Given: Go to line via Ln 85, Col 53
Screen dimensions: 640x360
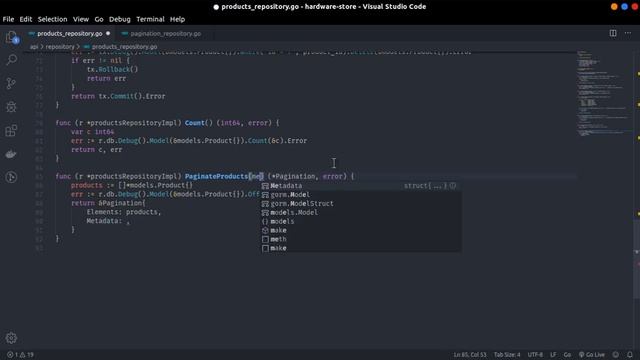Looking at the screenshot, I should pos(470,355).
